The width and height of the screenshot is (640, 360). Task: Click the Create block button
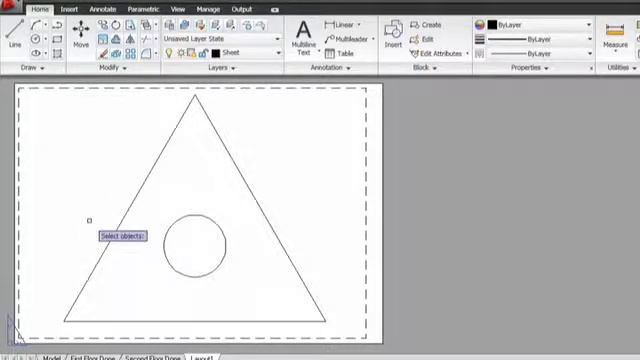(x=426, y=25)
